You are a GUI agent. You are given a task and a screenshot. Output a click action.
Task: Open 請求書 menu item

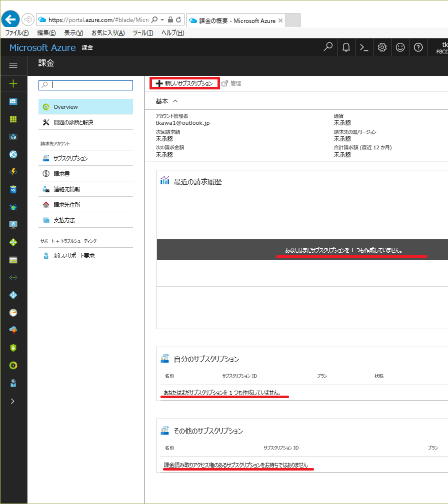click(x=85, y=173)
